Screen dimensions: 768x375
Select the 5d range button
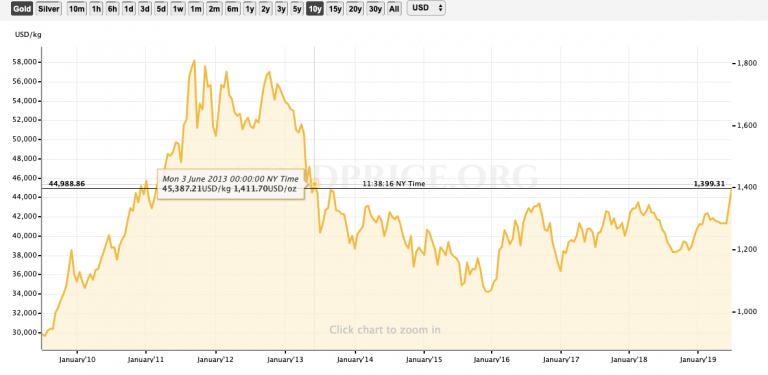tap(161, 9)
